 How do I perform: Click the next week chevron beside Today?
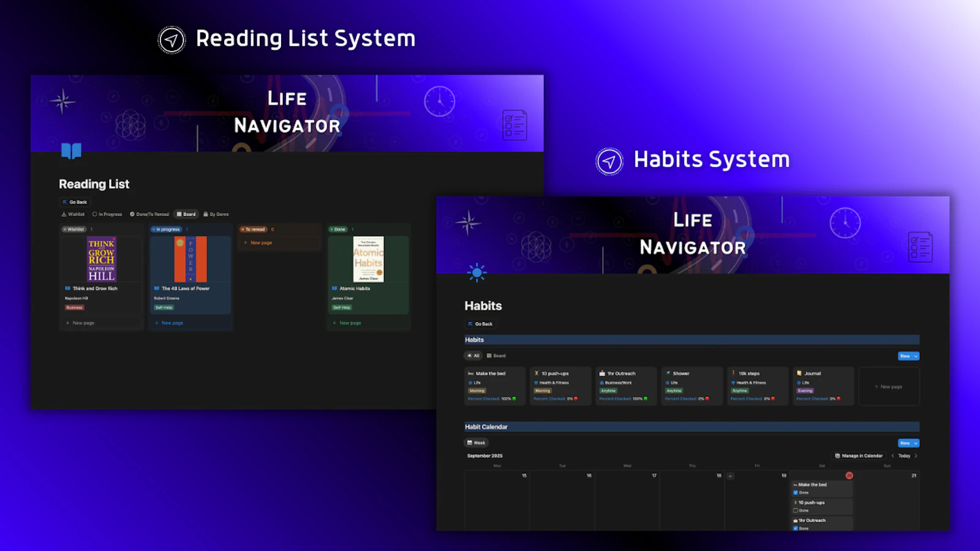(916, 455)
